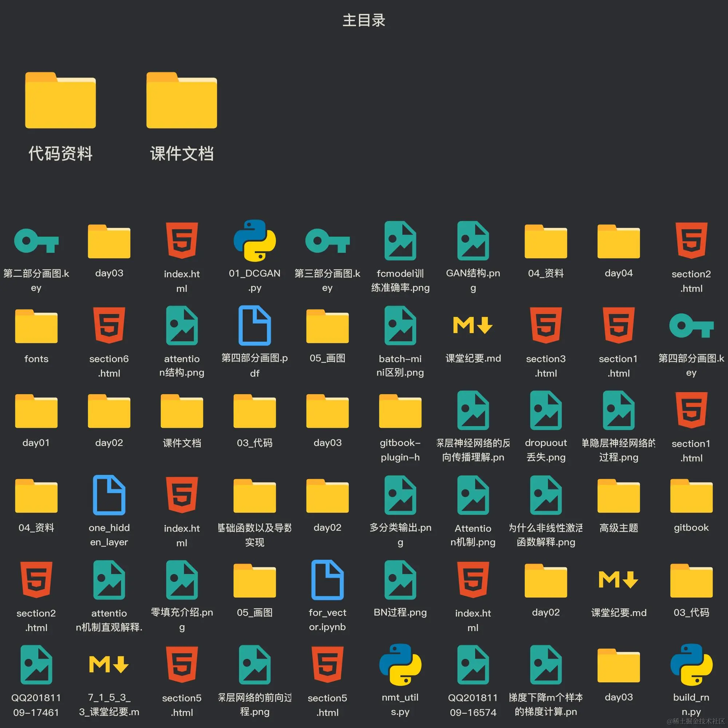The width and height of the screenshot is (728, 728).
Task: Open the GAN结构.png image file
Action: (x=473, y=241)
